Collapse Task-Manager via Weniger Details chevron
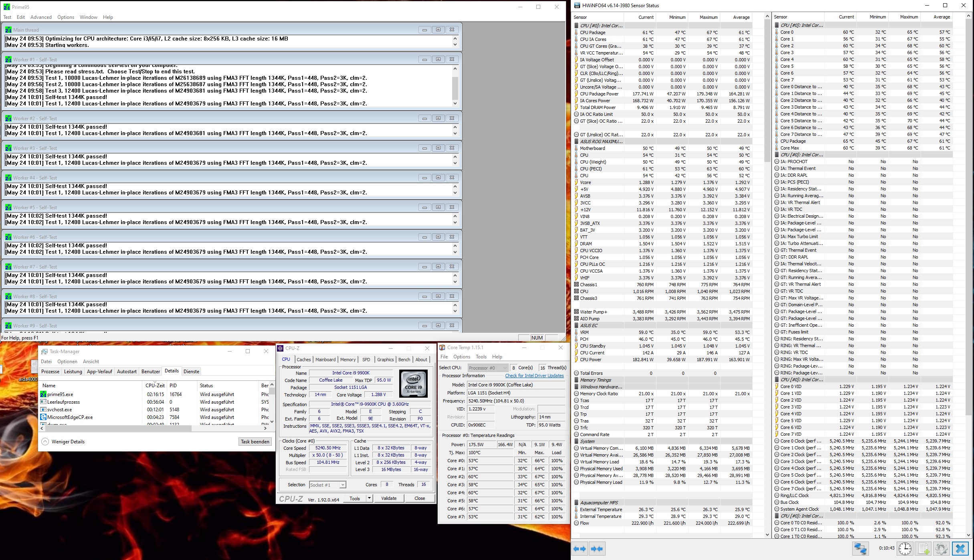974x560 pixels. 45,441
